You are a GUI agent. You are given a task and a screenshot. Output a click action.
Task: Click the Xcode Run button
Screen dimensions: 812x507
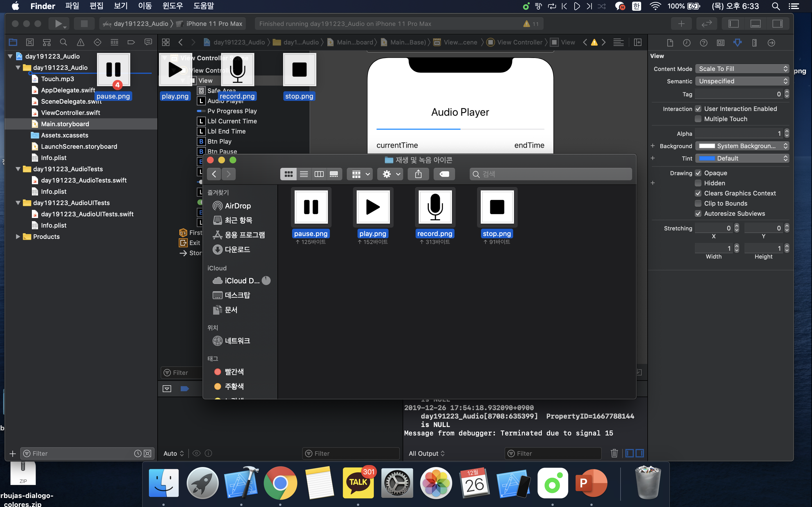coord(58,24)
